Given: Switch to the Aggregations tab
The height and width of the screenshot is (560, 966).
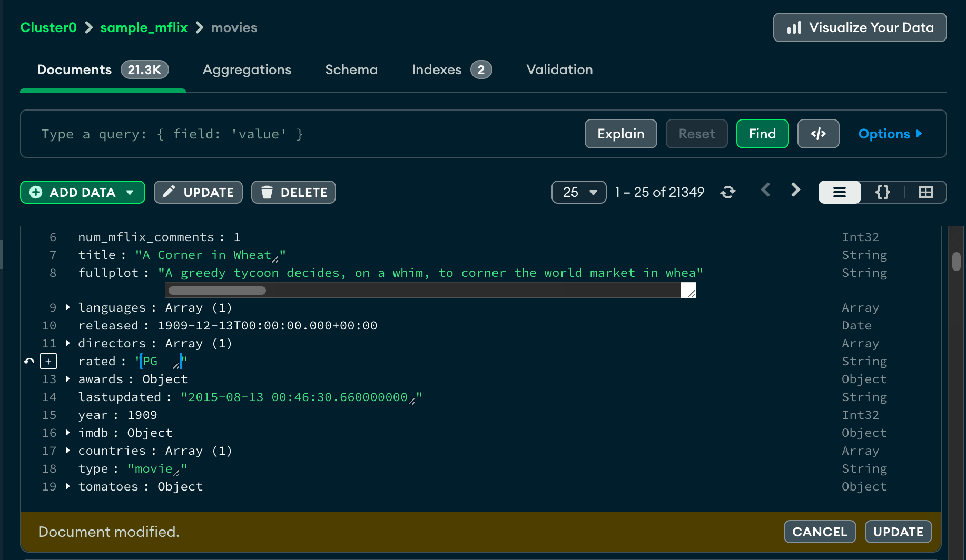Looking at the screenshot, I should click(x=247, y=69).
